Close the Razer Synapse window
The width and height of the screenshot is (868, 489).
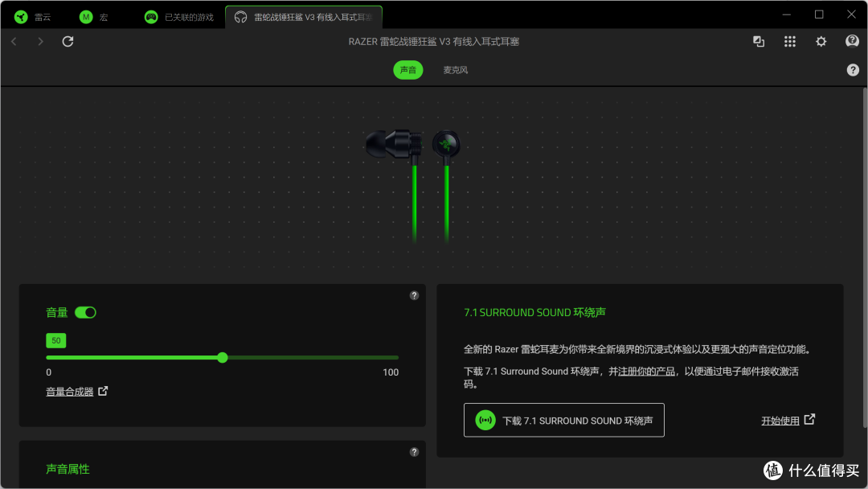pyautogui.click(x=851, y=14)
